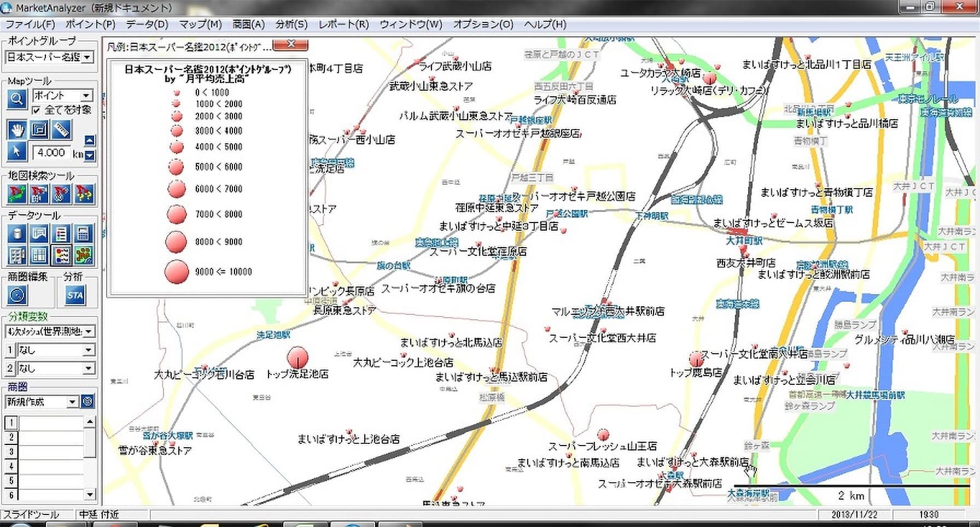Click the grid map data tool icon
Image resolution: width=980 pixels, height=527 pixels.
tap(17, 255)
